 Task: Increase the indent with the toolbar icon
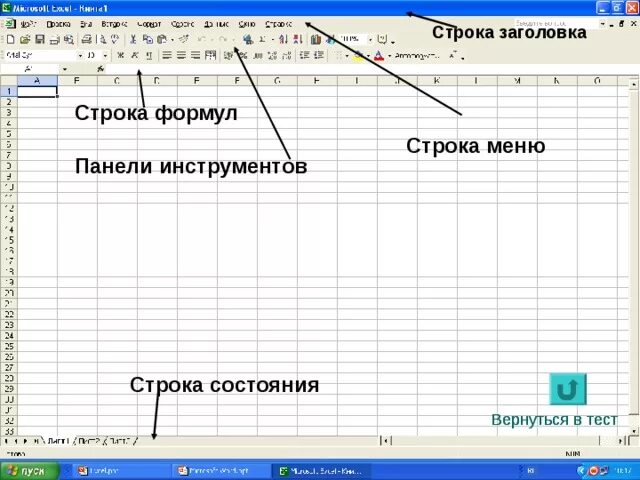[318, 55]
